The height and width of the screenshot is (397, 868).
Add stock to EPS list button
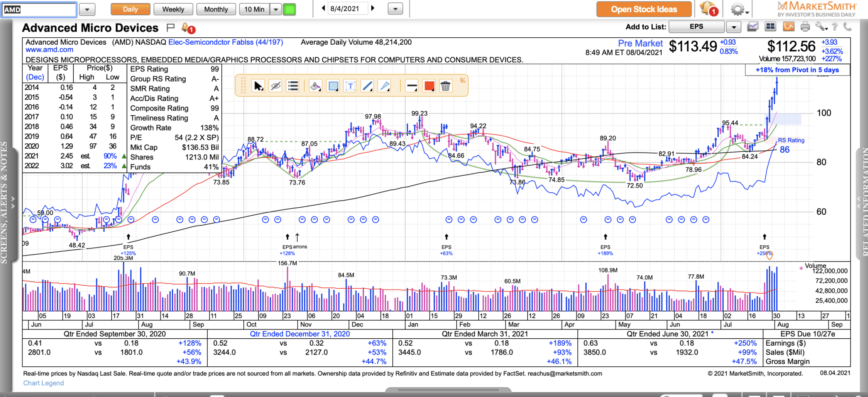[x=697, y=27]
